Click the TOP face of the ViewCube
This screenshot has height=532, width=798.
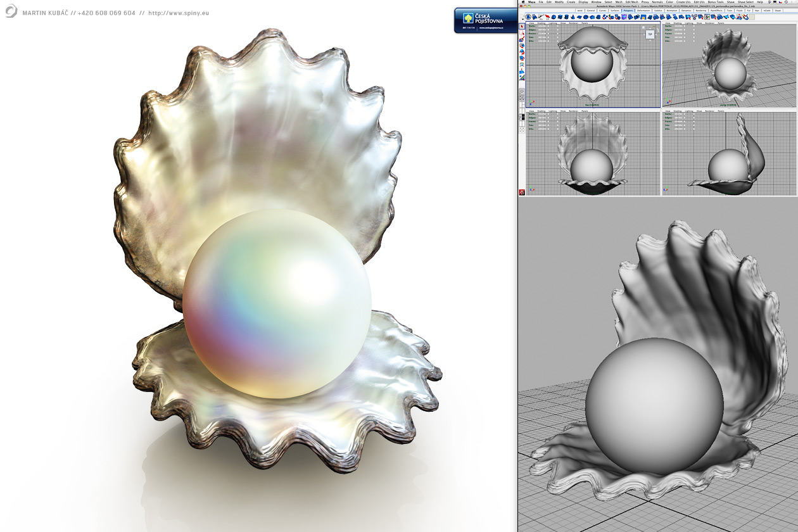pos(649,34)
